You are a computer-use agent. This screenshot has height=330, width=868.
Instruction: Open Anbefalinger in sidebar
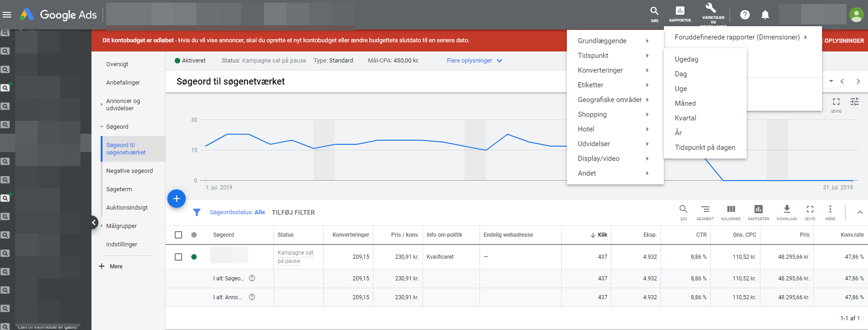pos(123,83)
